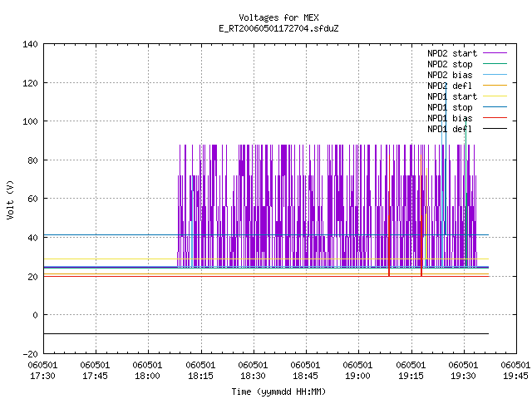Click the x-axis label 060501 19:30
532x399 pixels.
tap(463, 371)
